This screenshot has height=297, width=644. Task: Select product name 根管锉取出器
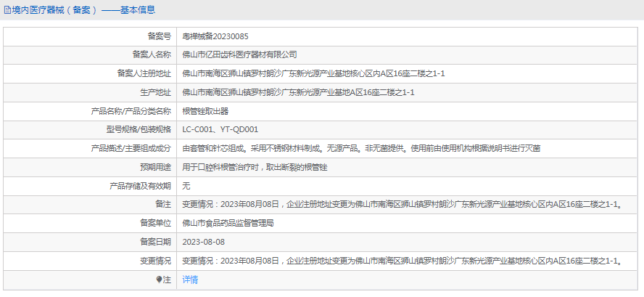click(x=205, y=111)
